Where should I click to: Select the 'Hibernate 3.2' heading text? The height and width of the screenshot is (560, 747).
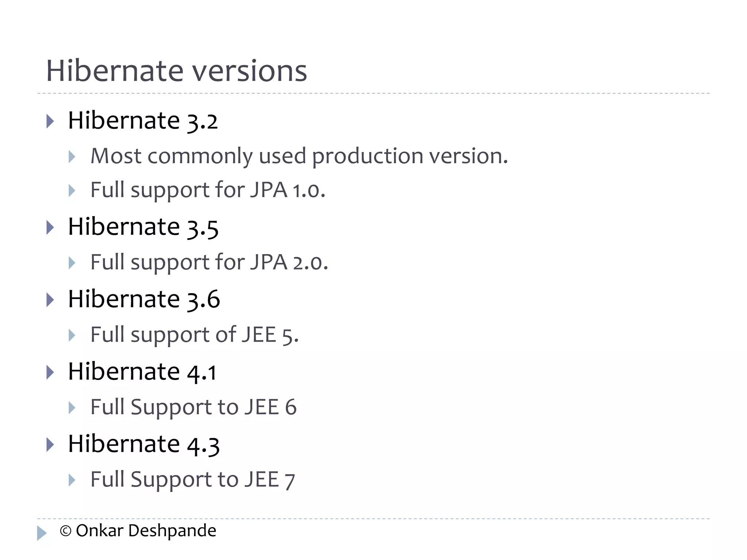(143, 120)
